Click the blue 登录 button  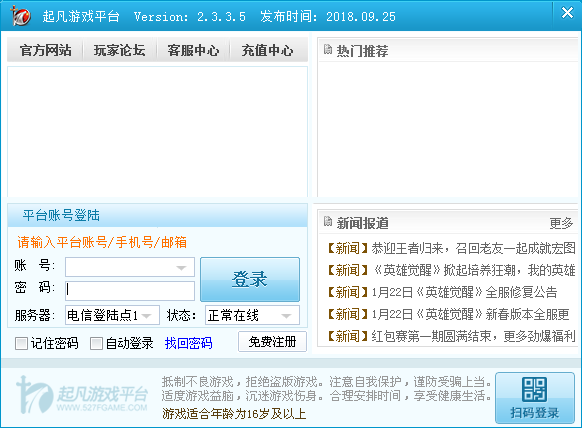click(250, 279)
